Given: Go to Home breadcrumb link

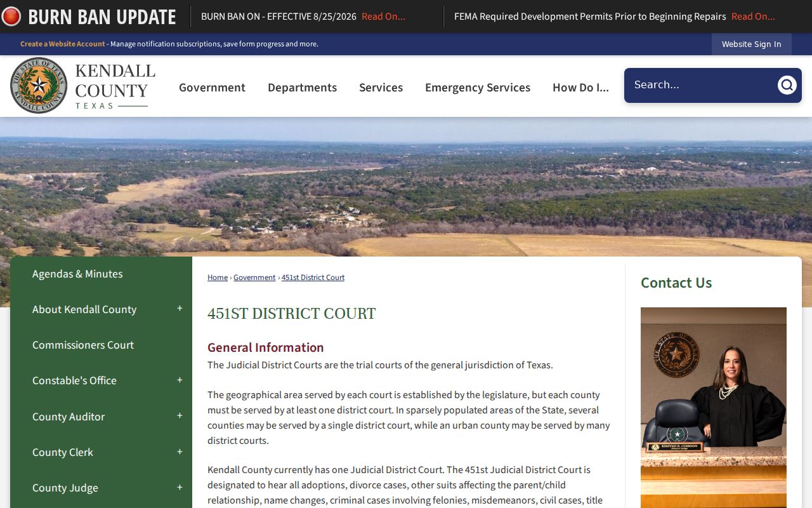Looking at the screenshot, I should pyautogui.click(x=218, y=277).
